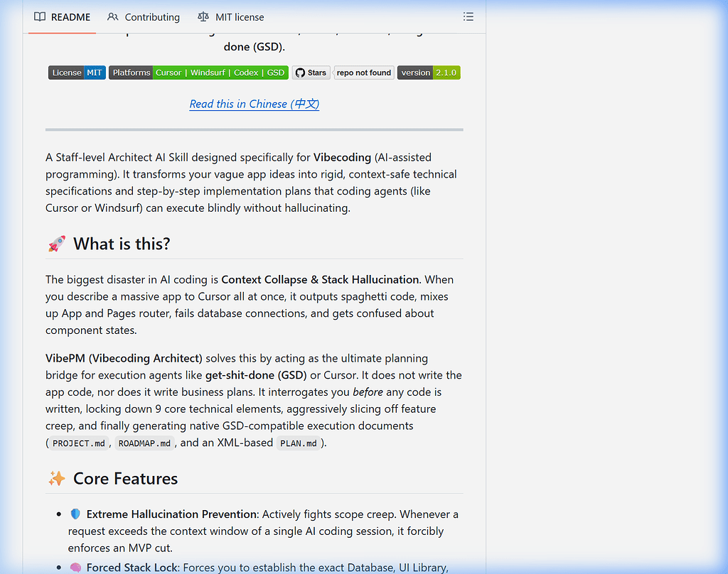
Task: Click the License MIT badge
Action: click(77, 73)
